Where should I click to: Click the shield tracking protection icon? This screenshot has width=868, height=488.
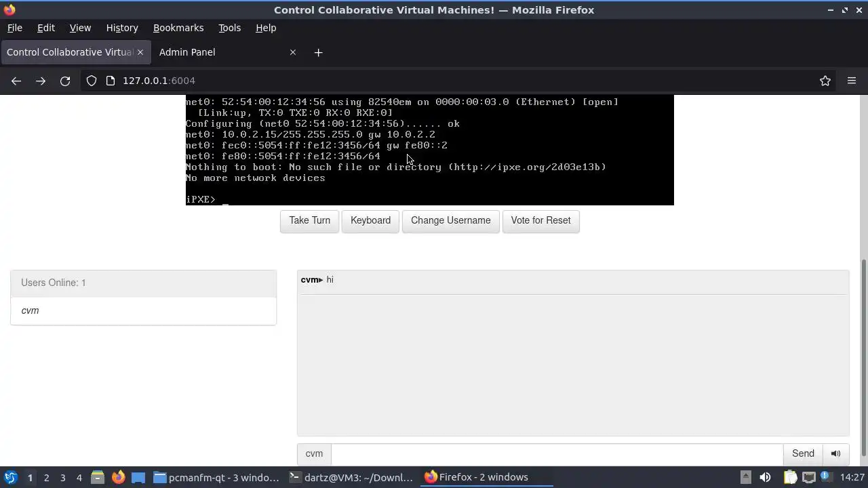click(x=92, y=81)
